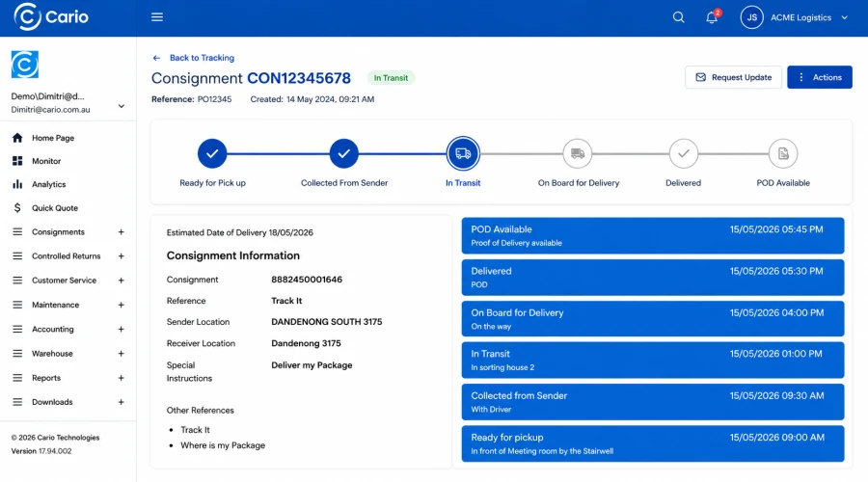
Task: Open Quick Quote in sidebar
Action: pyautogui.click(x=55, y=208)
